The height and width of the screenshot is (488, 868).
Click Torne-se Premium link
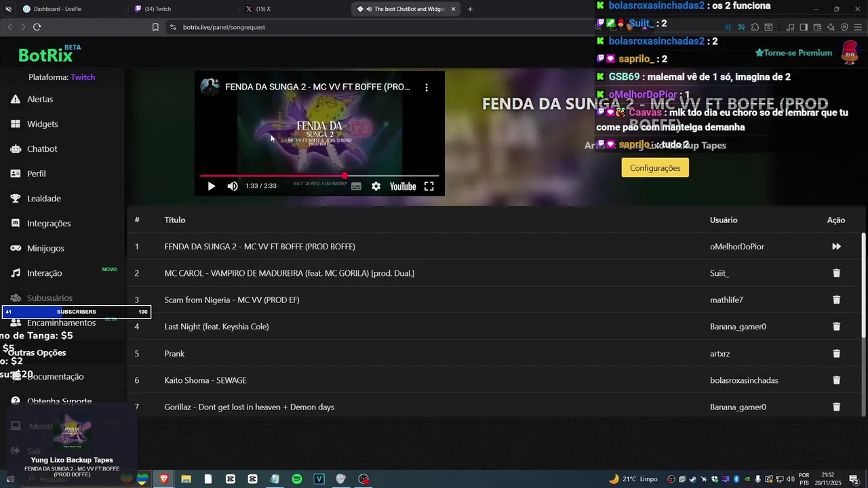[793, 53]
